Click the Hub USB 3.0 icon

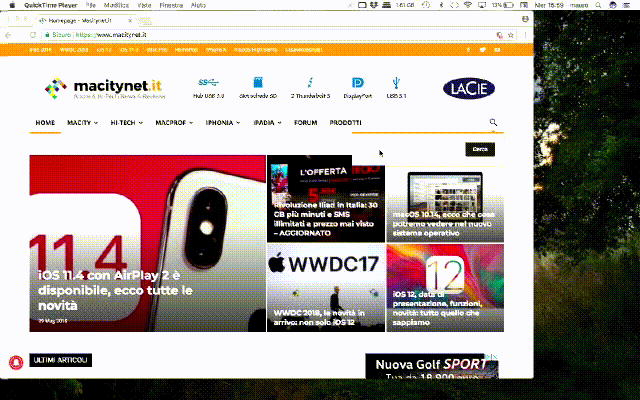208,83
